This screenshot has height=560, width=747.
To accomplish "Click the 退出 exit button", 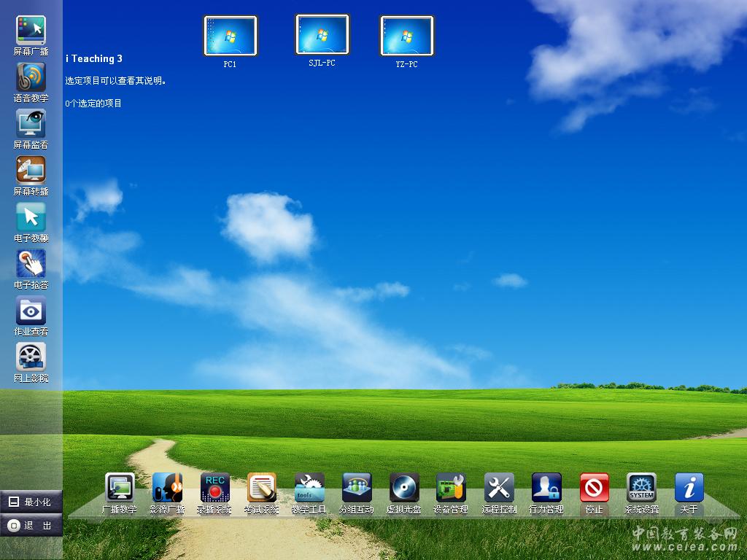I will (31, 525).
